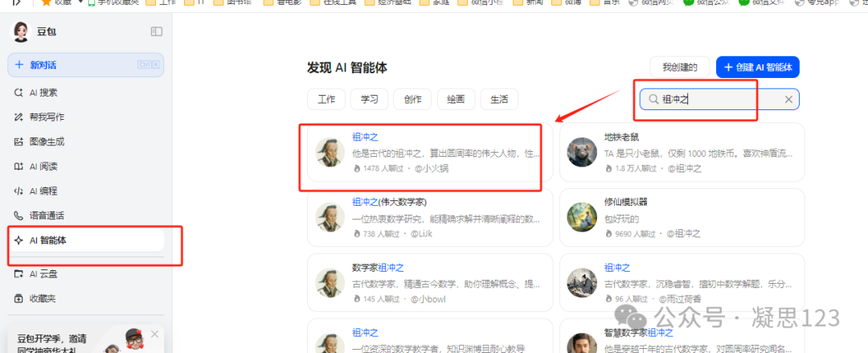This screenshot has height=353, width=868.
Task: Click the 我创建的 button
Action: (680, 68)
